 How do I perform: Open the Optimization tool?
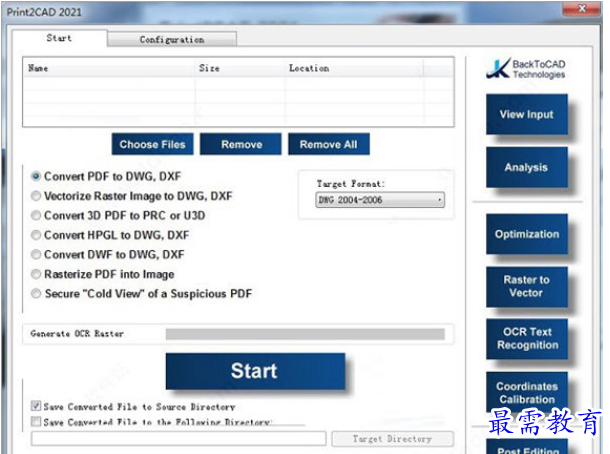[527, 234]
